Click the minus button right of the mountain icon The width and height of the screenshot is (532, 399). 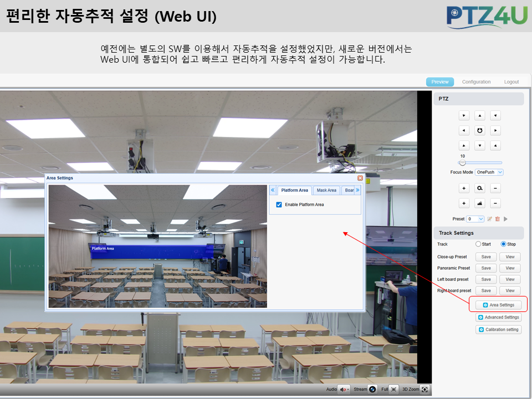pos(495,203)
